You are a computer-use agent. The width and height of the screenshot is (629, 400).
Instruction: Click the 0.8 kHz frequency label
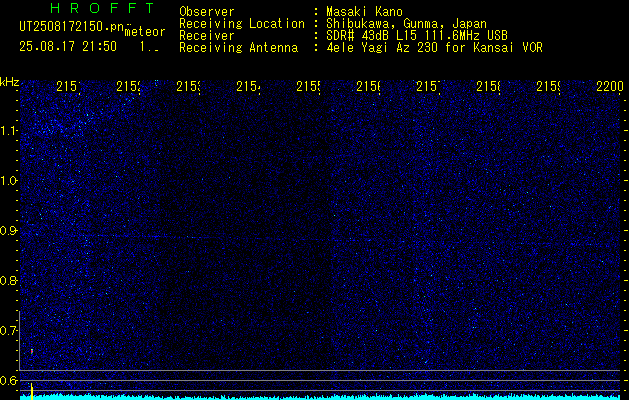click(x=9, y=280)
